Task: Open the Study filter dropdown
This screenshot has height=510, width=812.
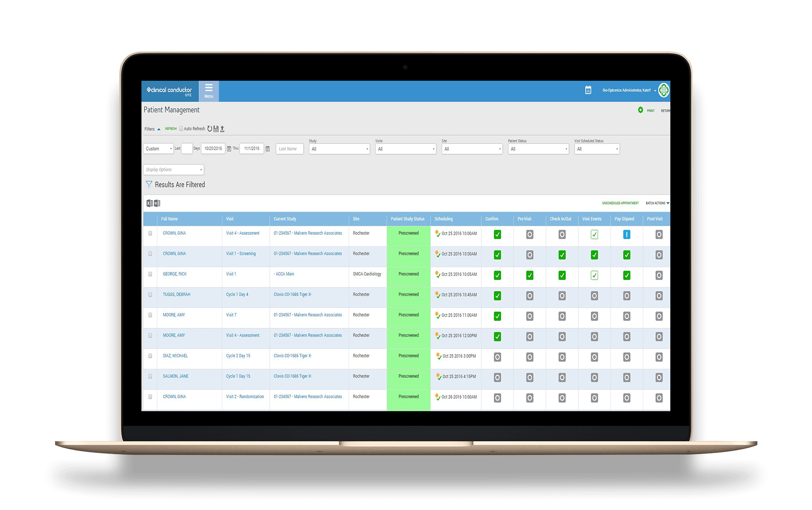Action: pos(339,149)
